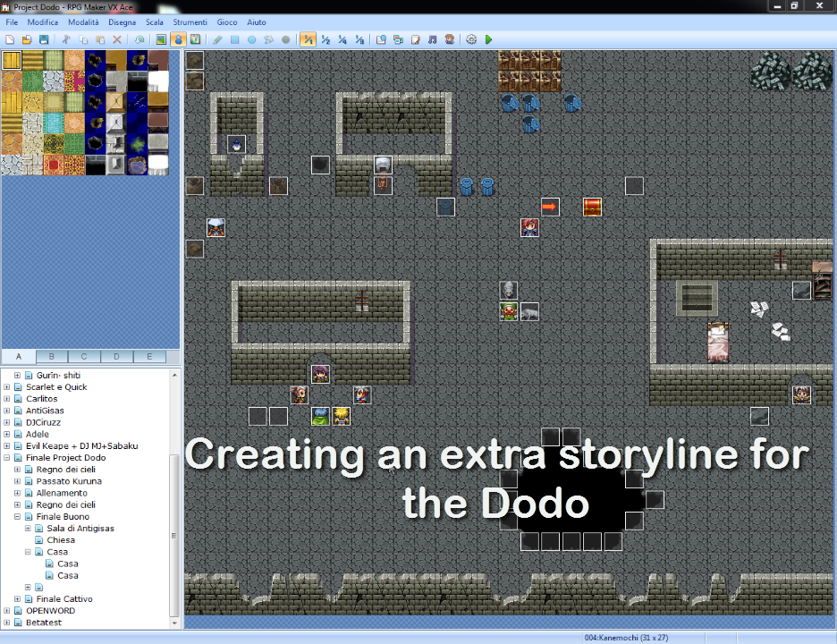The height and width of the screenshot is (644, 837).
Task: Expand the Finale Cattivo node
Action: coord(17,598)
